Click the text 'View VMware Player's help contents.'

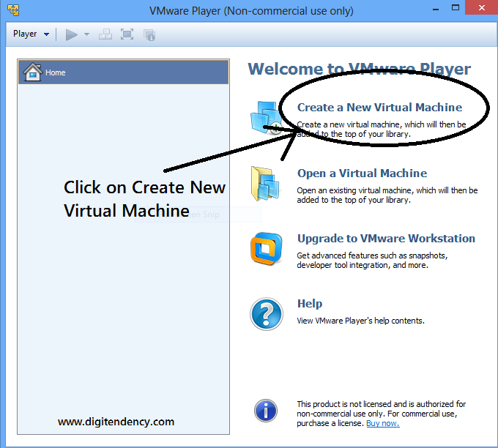(360, 321)
